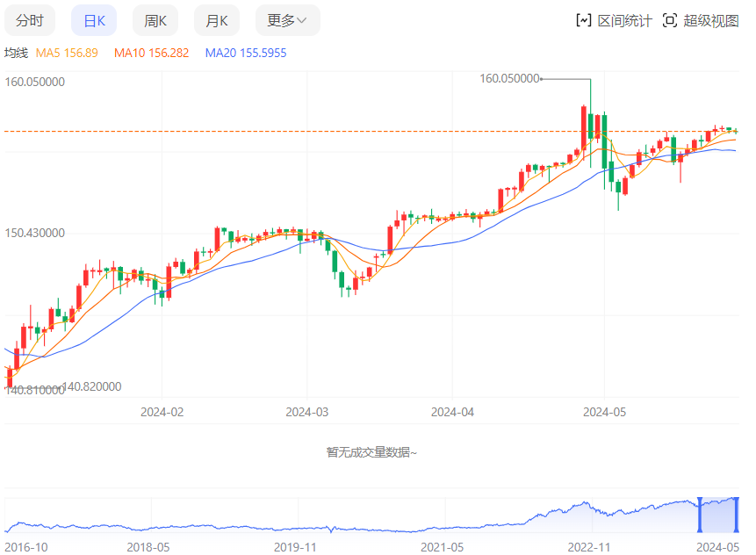Click the tallest green candlestick at the peak

pos(591,126)
